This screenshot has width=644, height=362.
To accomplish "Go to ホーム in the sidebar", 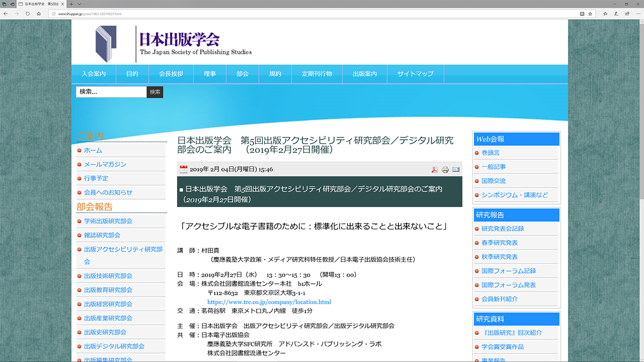I will (93, 150).
